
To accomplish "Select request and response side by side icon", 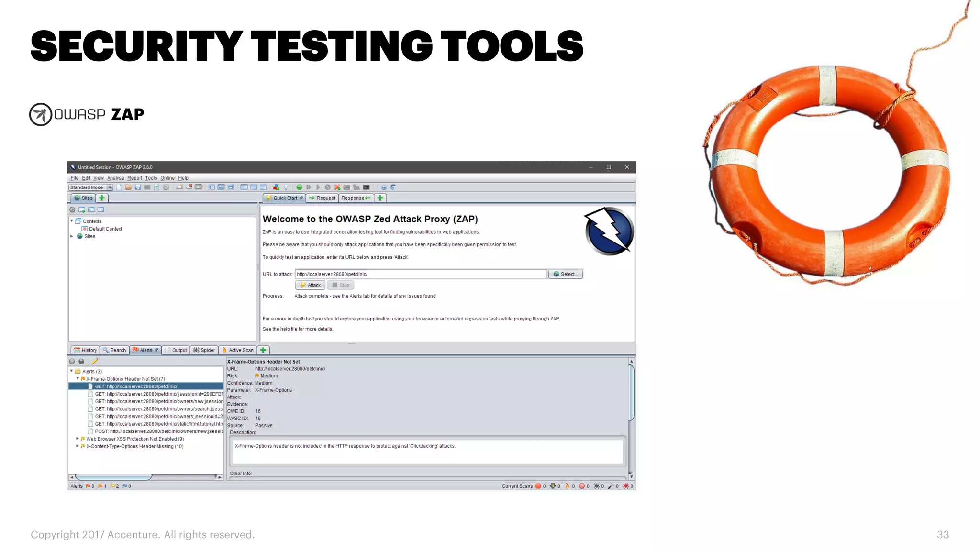I will (x=254, y=187).
